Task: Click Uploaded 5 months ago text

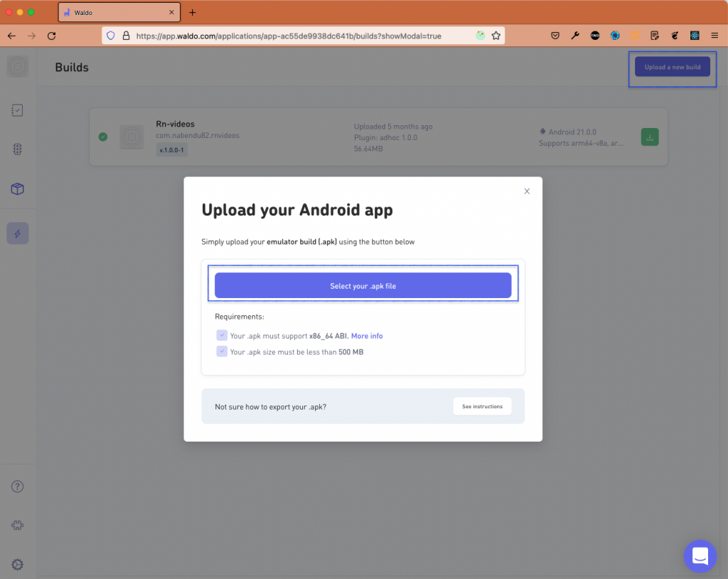Action: (x=393, y=127)
